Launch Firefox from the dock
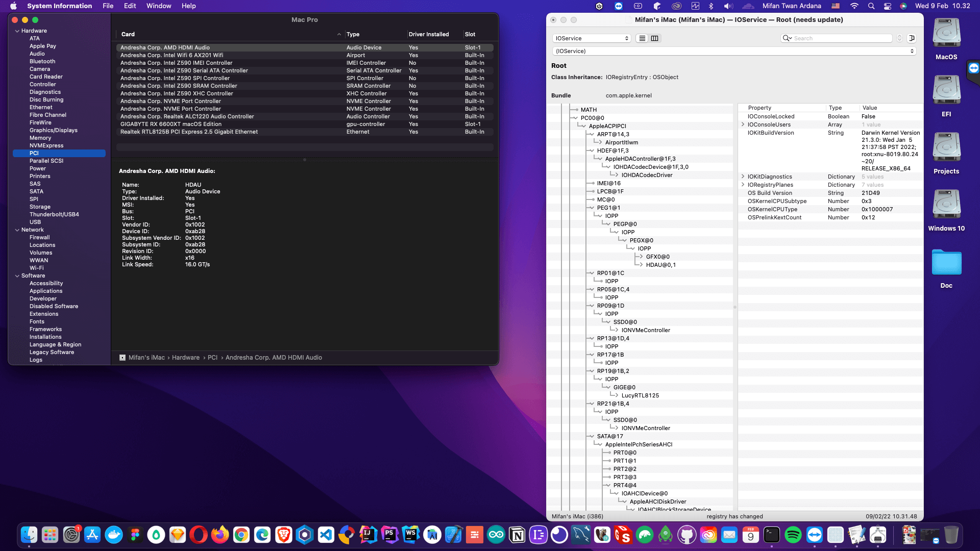This screenshot has width=980, height=551. 220,535
